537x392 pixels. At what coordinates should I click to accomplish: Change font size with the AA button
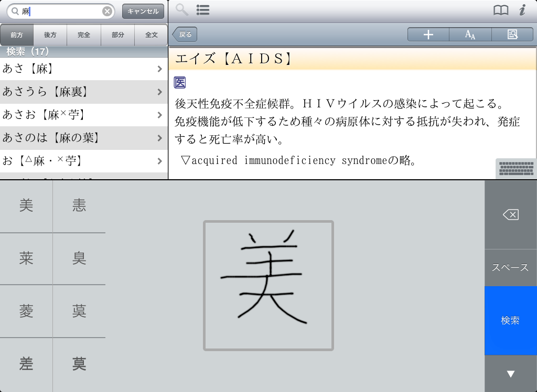point(470,35)
